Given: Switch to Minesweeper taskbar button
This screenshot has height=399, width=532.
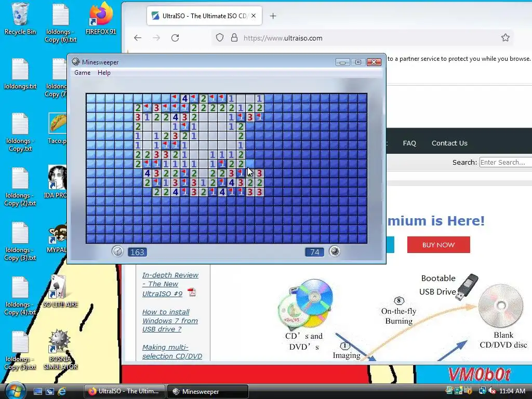Looking at the screenshot, I should point(208,392).
